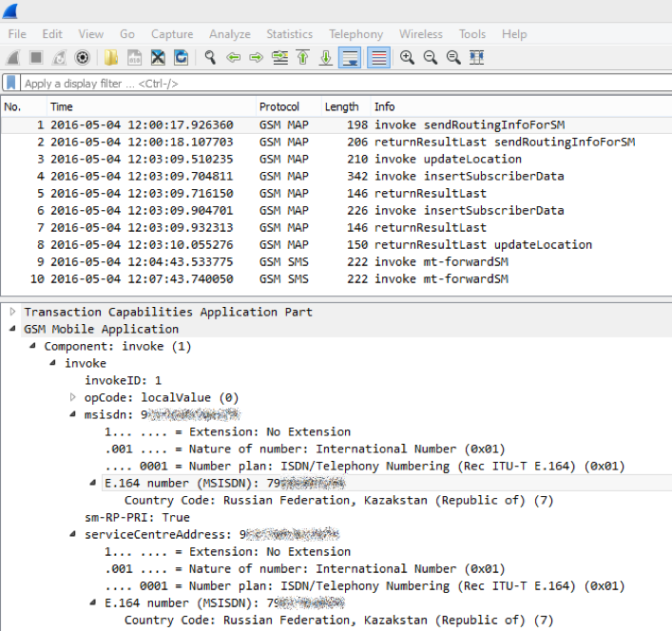Expand Transaction Capabilities Application Part

tap(12, 312)
